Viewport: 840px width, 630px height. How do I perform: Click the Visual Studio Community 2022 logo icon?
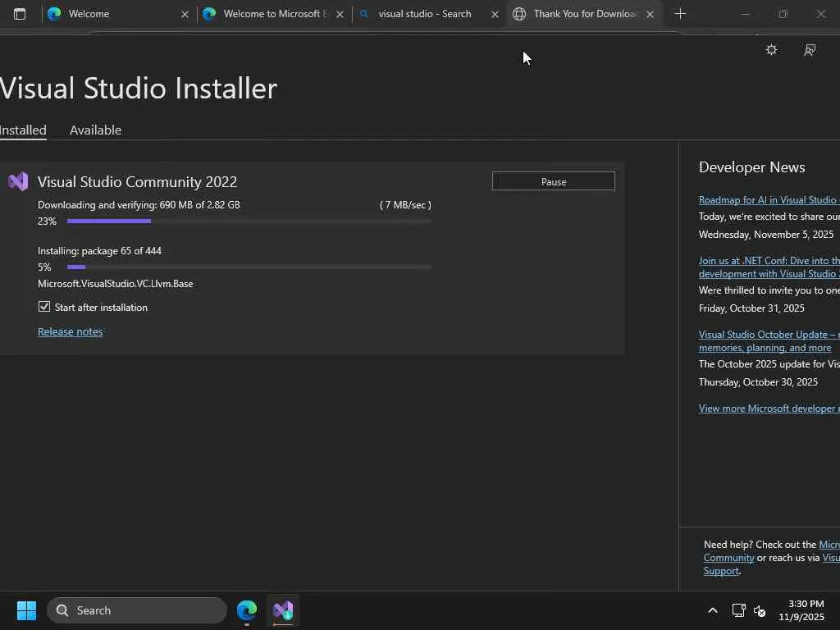(18, 182)
